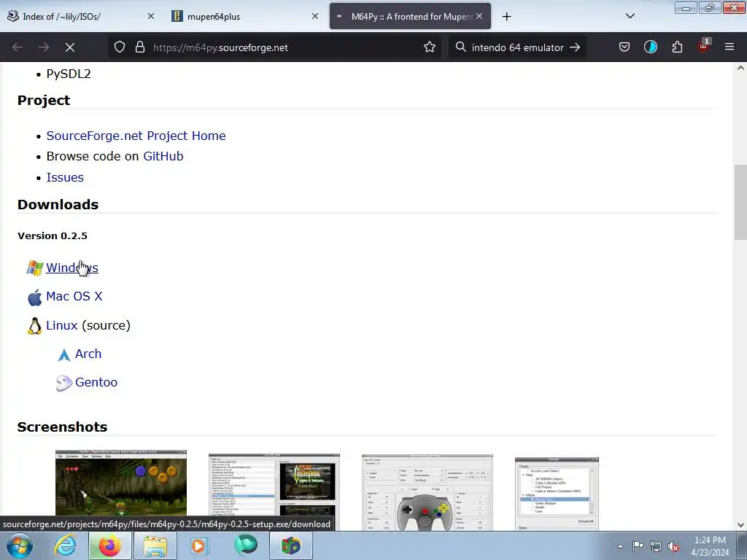Open the N64 cube emulator taskbar icon

[291, 545]
